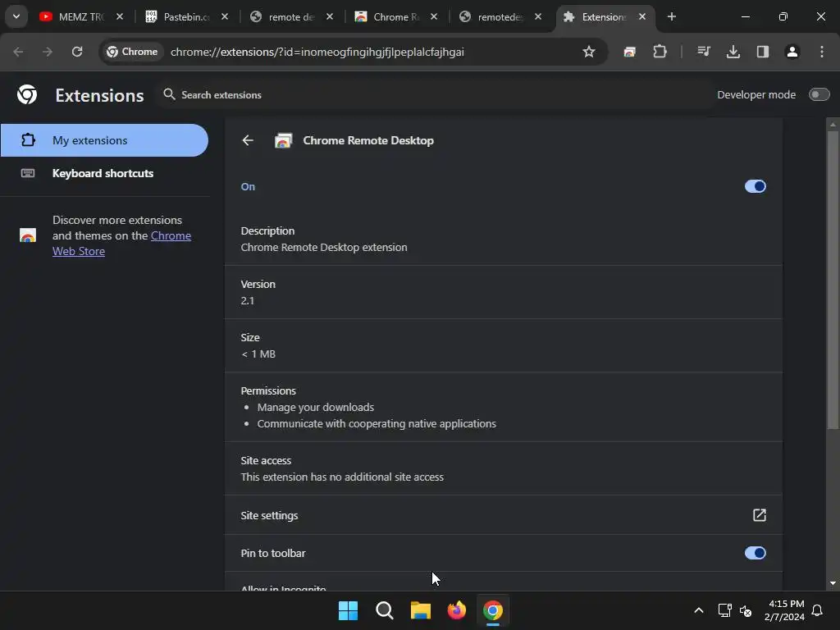Open media controls icon in toolbar
Screen dimensions: 840x630
[x=703, y=52]
